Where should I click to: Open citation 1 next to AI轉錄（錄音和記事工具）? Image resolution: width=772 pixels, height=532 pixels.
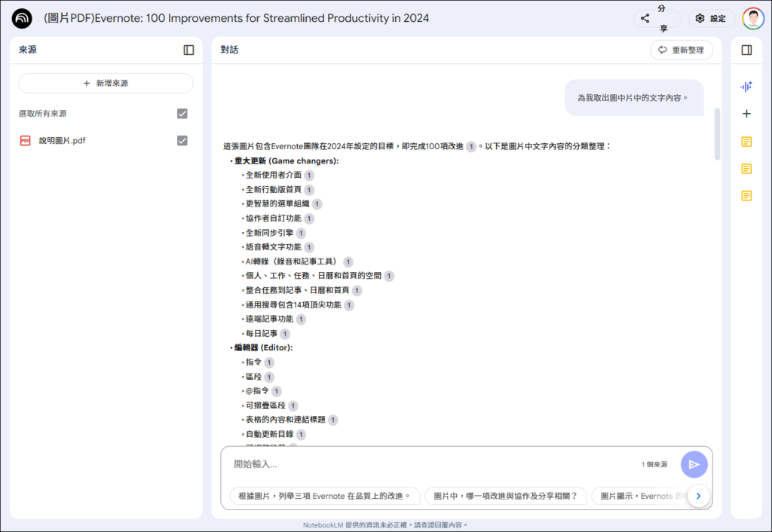pyautogui.click(x=348, y=261)
